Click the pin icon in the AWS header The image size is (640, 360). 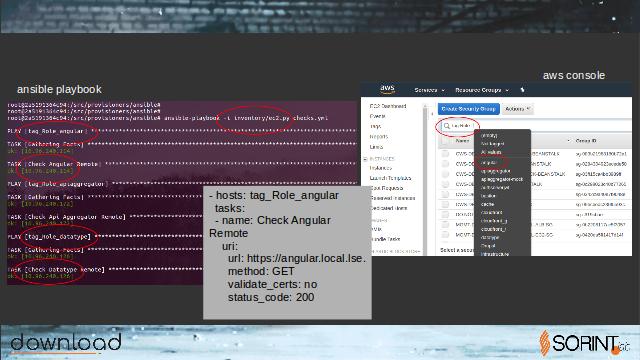[x=522, y=90]
